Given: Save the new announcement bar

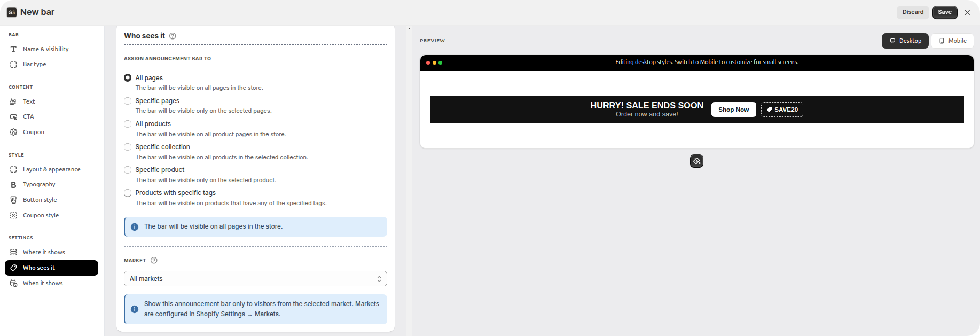Looking at the screenshot, I should (945, 12).
